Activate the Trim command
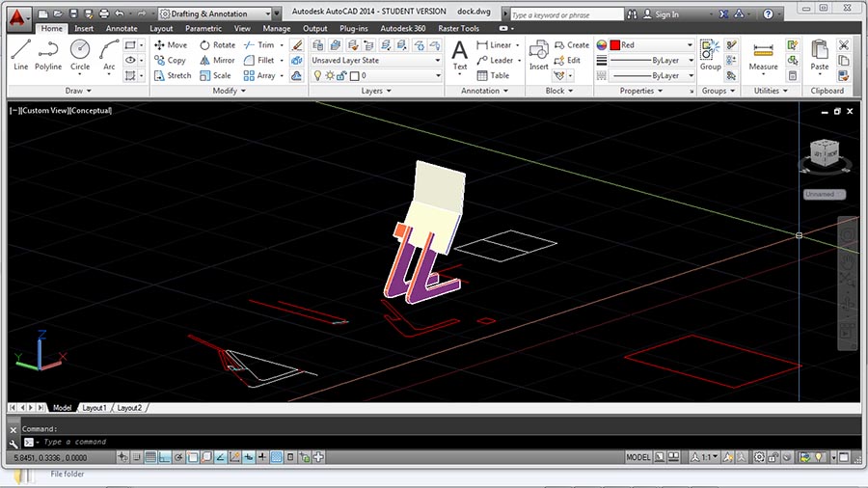 coord(259,44)
